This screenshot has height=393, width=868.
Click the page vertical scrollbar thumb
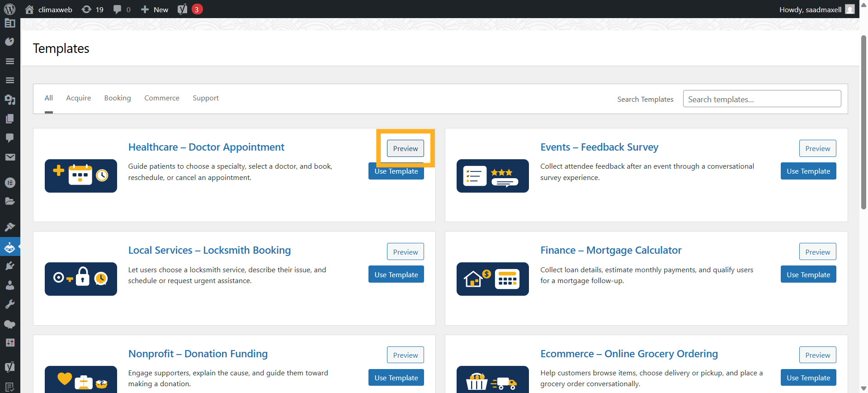(863, 122)
